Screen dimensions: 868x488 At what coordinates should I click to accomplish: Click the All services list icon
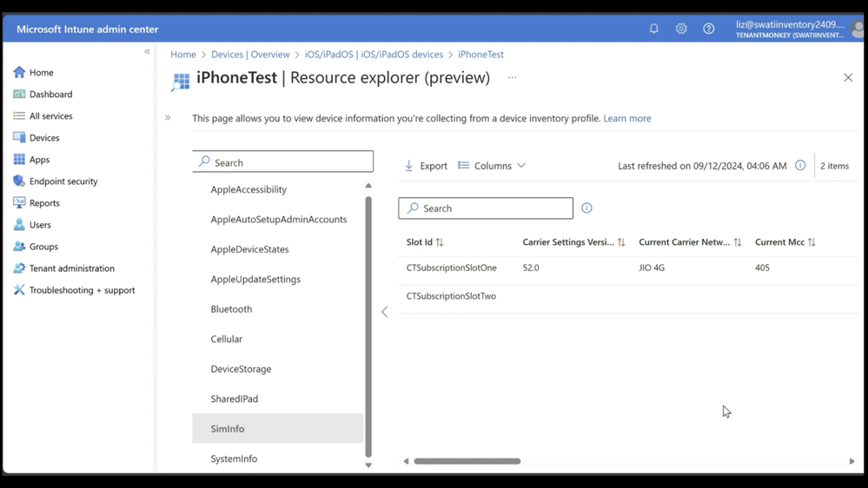19,115
